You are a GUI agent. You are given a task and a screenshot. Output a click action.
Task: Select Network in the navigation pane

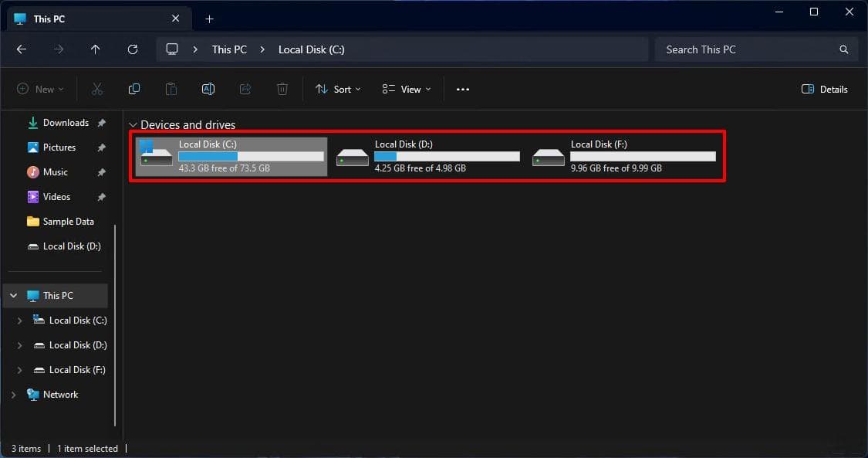coord(60,395)
